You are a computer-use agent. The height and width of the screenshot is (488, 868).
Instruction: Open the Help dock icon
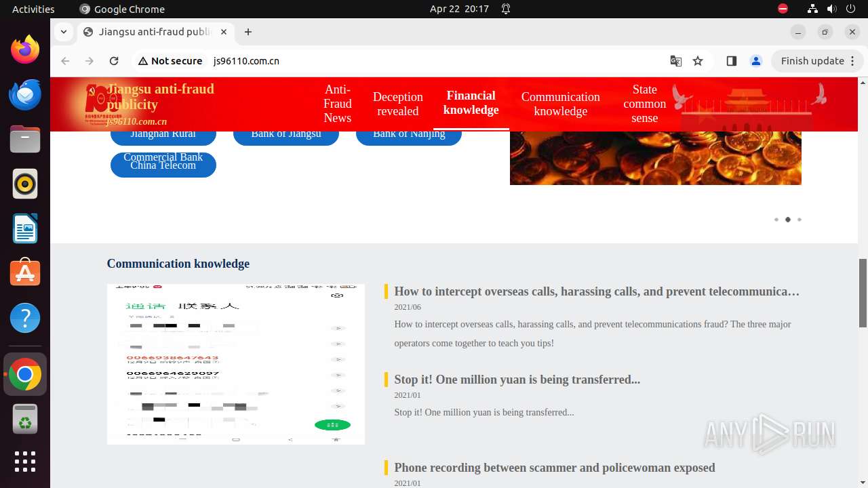[x=25, y=318]
